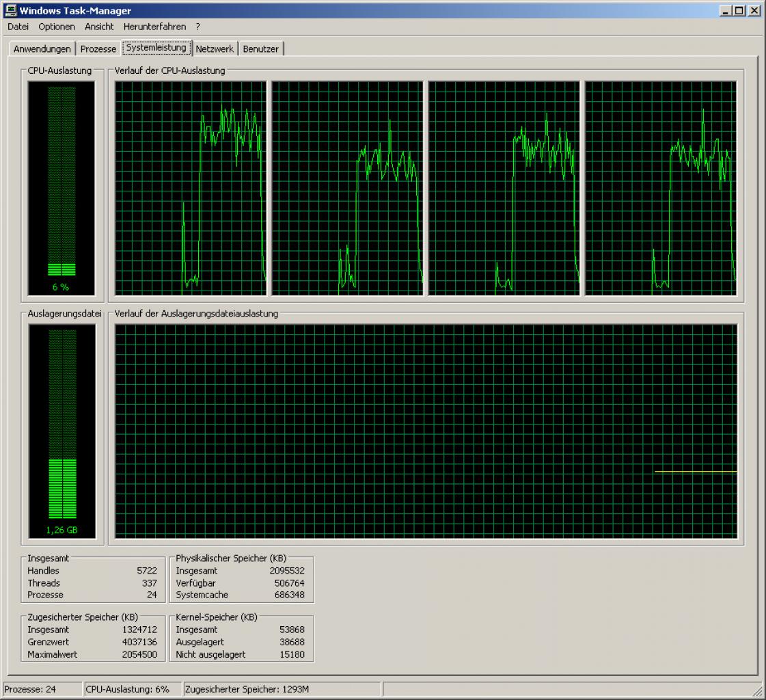The image size is (766, 700).
Task: Open the Datei menu
Action: click(x=18, y=27)
